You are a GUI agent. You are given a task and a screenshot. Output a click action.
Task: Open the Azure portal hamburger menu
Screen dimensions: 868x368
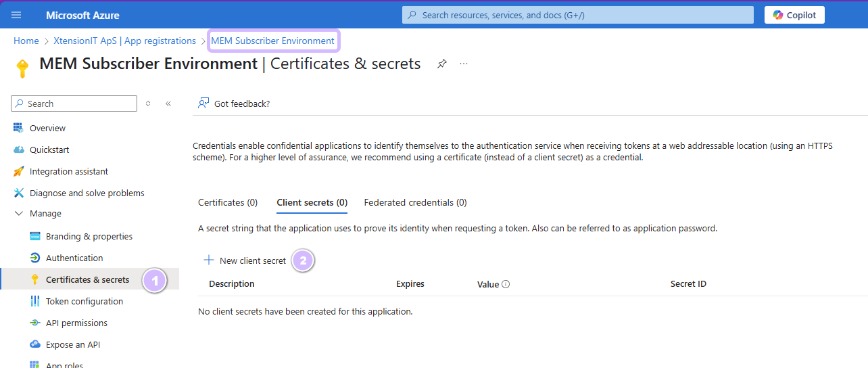click(x=16, y=15)
